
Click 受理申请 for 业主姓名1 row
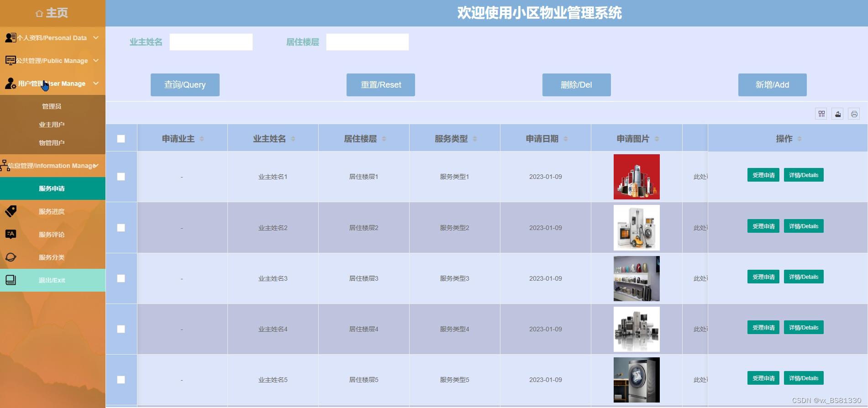pos(763,175)
